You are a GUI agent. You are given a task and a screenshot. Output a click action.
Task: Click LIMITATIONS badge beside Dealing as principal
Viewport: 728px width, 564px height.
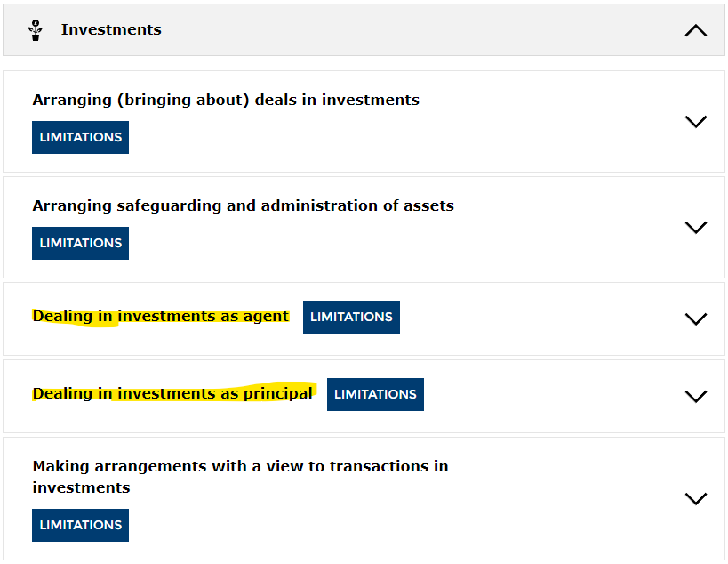click(375, 394)
